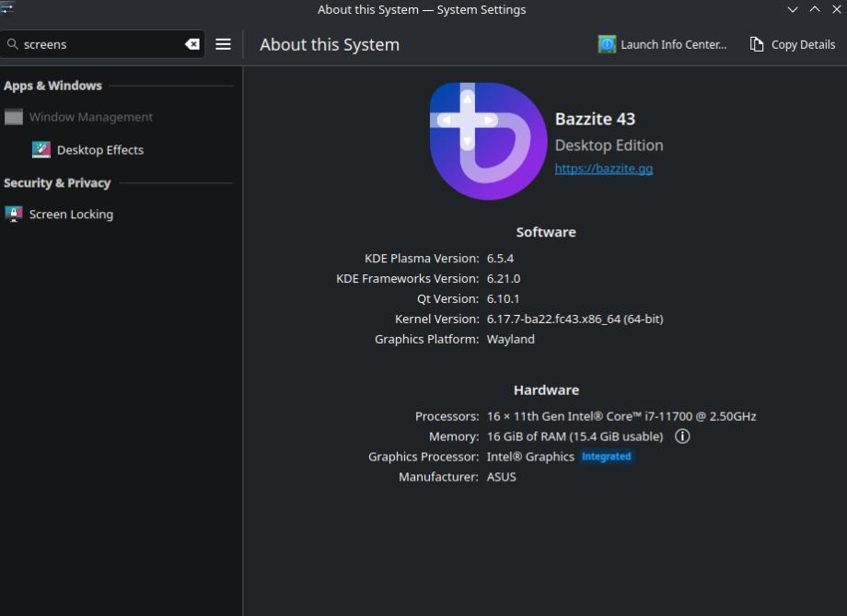Click the search magnifier icon
This screenshot has height=616, width=847.
(x=12, y=44)
